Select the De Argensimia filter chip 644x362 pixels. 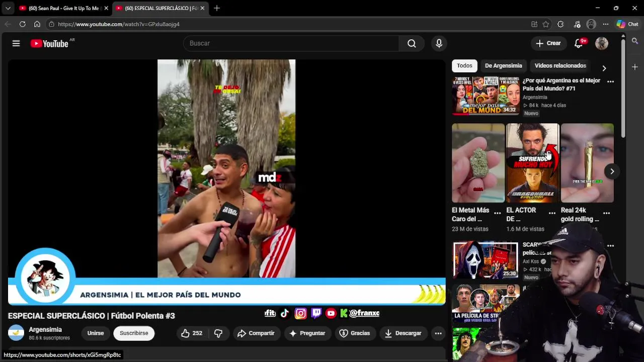(503, 66)
